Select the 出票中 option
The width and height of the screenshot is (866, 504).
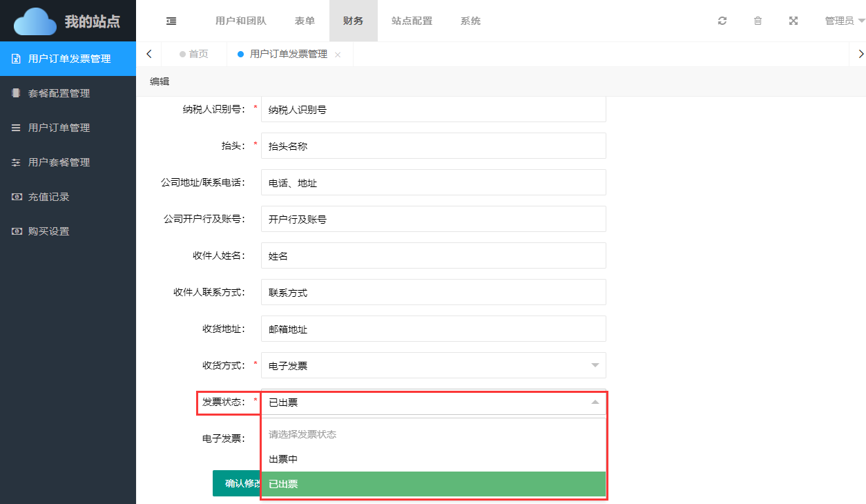tap(433, 459)
